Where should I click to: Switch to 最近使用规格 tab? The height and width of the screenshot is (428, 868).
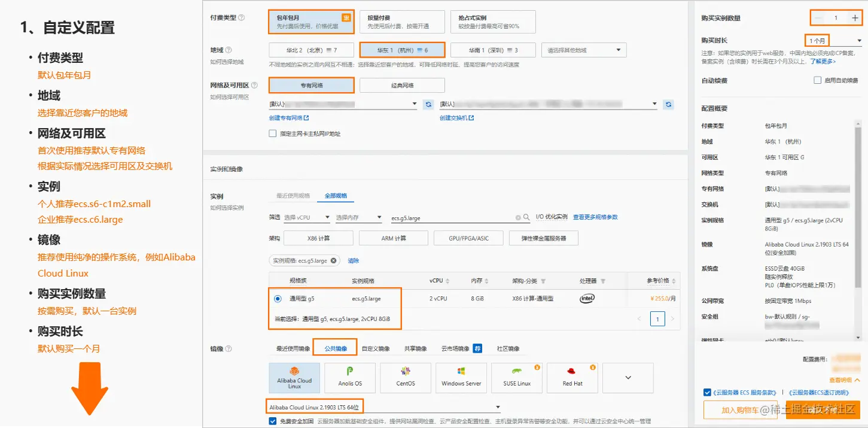coord(293,196)
